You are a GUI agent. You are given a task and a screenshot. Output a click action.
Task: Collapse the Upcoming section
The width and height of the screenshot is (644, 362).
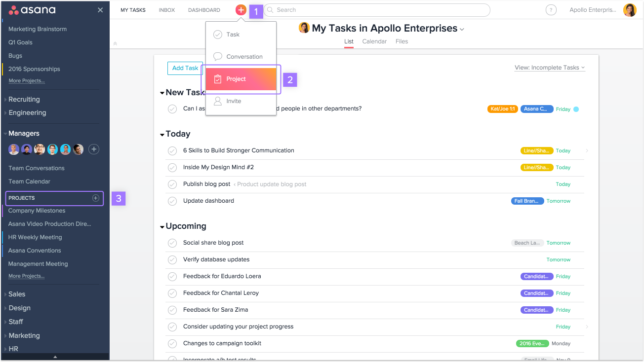162,227
